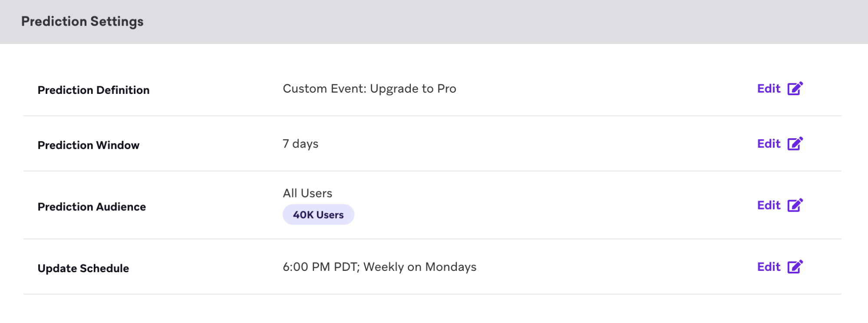Click the pencil icon for Prediction Definition

point(795,89)
